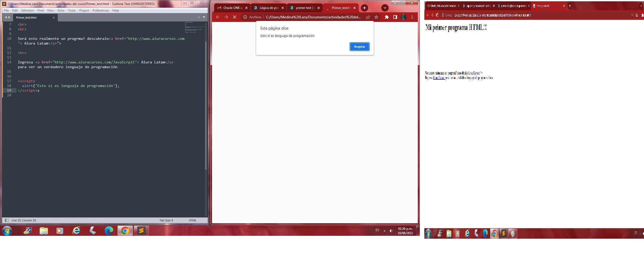644x262 pixels.
Task: Open the Tools menu in Sublime Text
Action: (72, 10)
